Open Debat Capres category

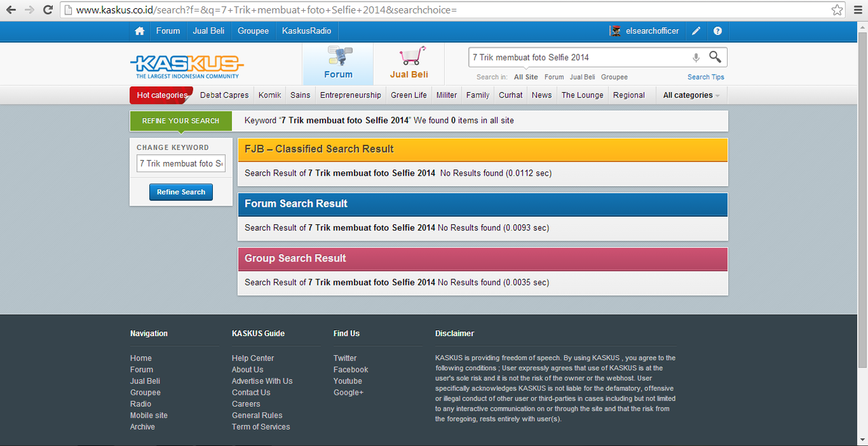click(224, 96)
